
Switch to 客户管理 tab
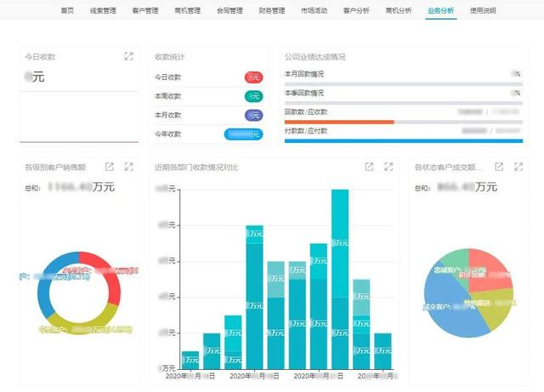click(x=145, y=10)
